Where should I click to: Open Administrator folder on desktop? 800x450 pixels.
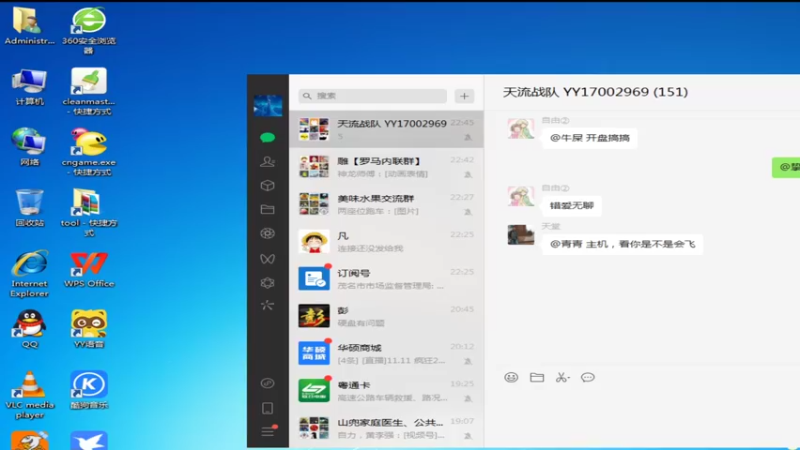point(29,26)
